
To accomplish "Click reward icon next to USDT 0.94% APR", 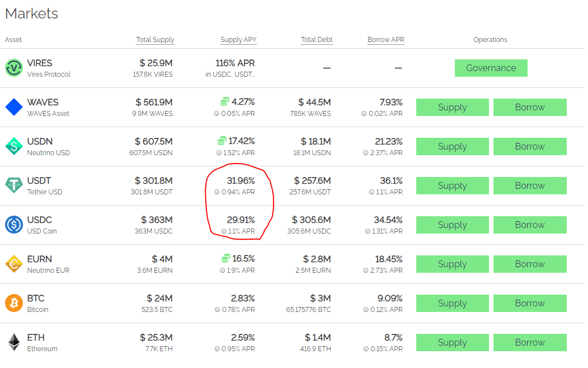I will point(217,192).
